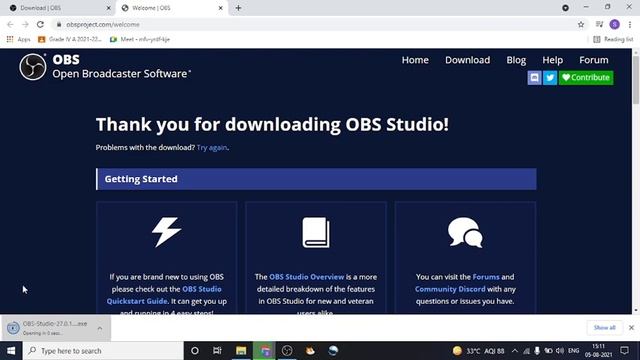Screen dimensions: 640x360
Task: Open the Help nav item
Action: pyautogui.click(x=552, y=60)
